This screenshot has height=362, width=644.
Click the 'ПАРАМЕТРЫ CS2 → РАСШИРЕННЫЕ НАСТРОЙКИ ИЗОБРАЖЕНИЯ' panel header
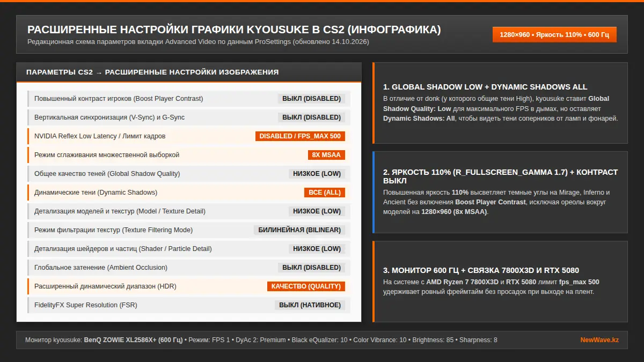click(189, 72)
